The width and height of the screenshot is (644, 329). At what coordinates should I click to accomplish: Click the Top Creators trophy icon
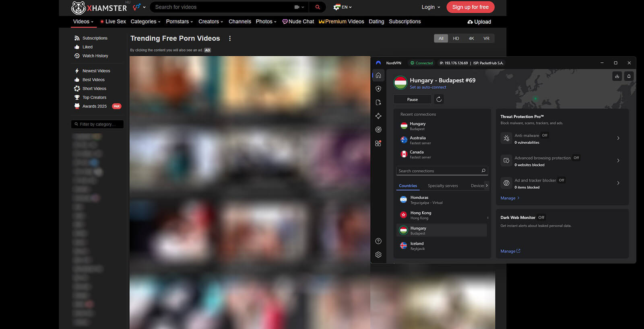tap(77, 97)
